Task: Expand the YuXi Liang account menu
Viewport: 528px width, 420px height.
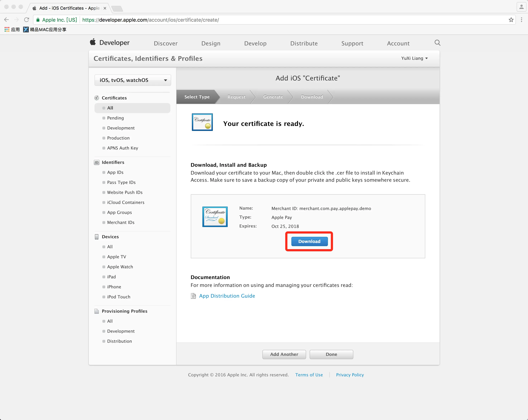Action: (414, 58)
